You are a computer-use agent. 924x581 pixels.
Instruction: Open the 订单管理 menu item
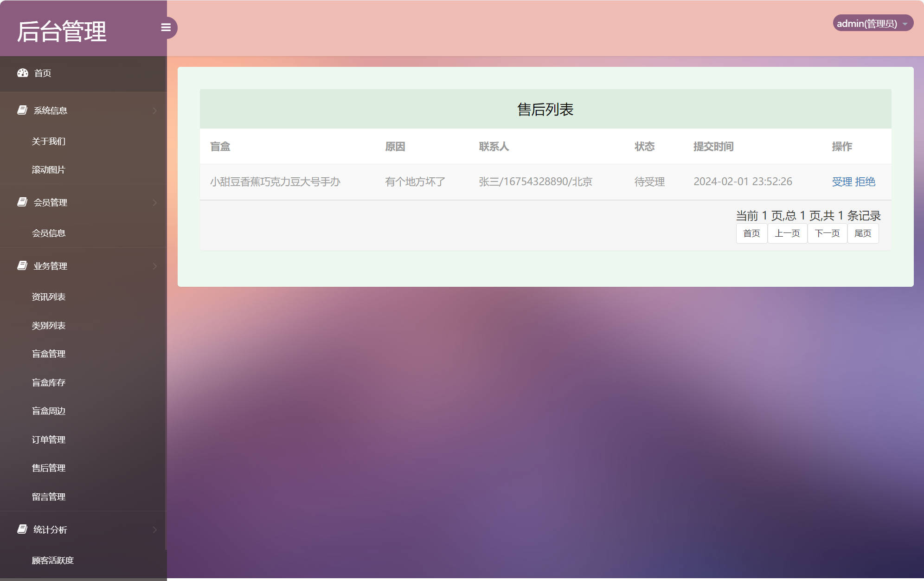pos(49,439)
